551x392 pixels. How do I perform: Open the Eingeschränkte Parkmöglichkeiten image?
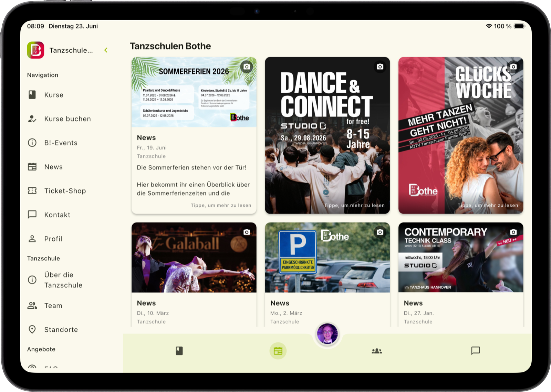coord(328,257)
